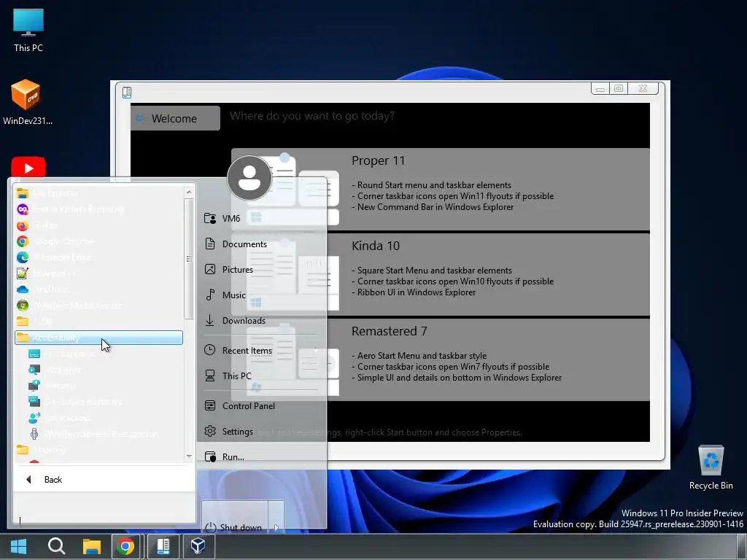Open Control Panel from Start menu

click(x=261, y=405)
